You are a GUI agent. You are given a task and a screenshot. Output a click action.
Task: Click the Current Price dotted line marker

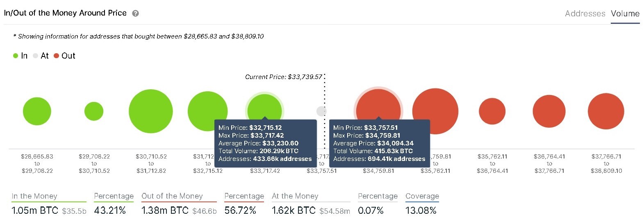tap(324, 111)
